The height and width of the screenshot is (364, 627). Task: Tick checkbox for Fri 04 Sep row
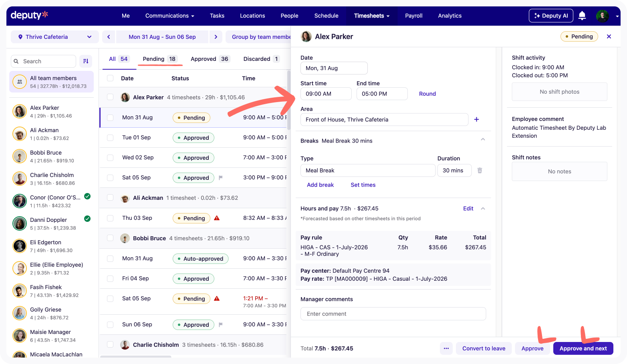(x=110, y=279)
